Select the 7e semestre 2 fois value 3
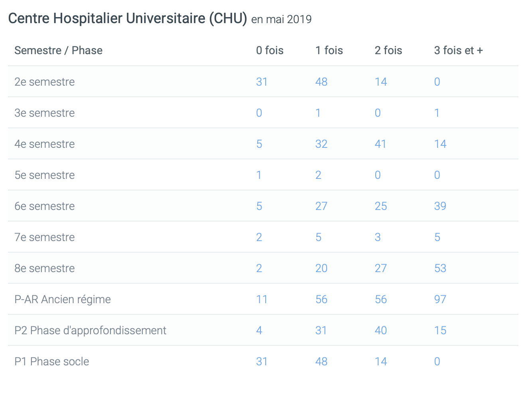 click(x=378, y=237)
